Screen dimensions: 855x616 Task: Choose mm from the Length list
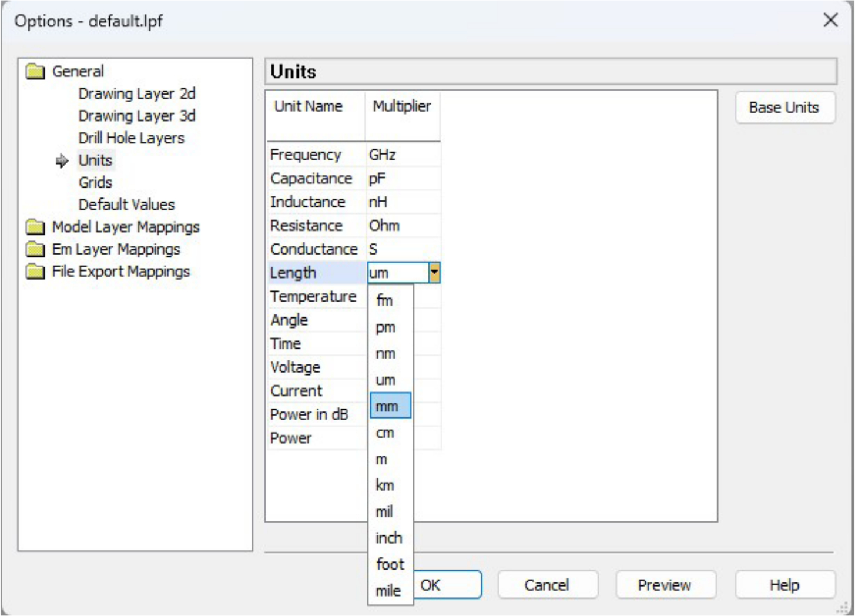click(387, 406)
